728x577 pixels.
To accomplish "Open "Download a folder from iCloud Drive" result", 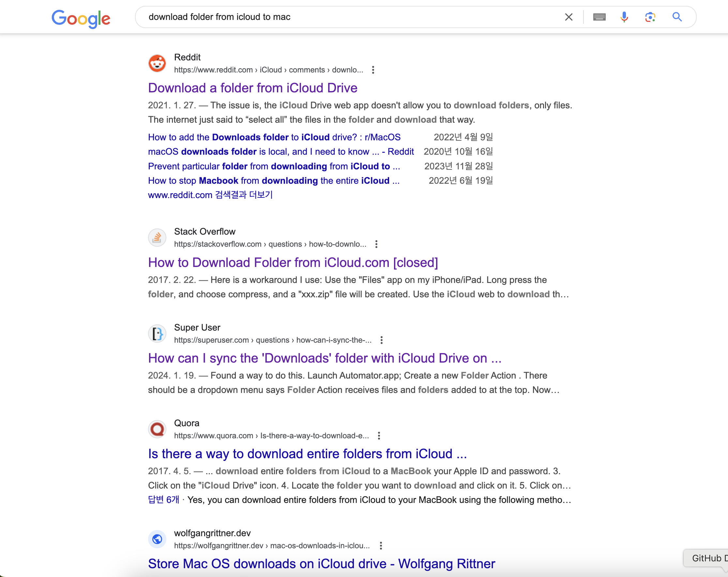I will (x=252, y=88).
